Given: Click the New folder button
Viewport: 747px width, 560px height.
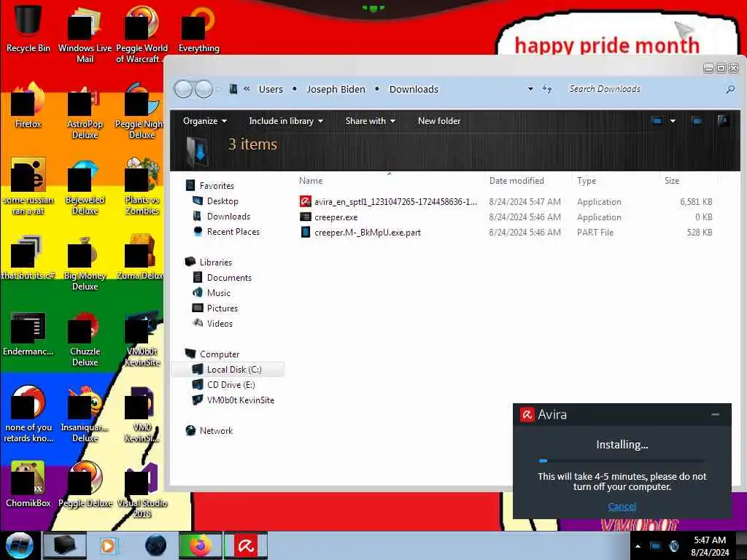Looking at the screenshot, I should (438, 121).
